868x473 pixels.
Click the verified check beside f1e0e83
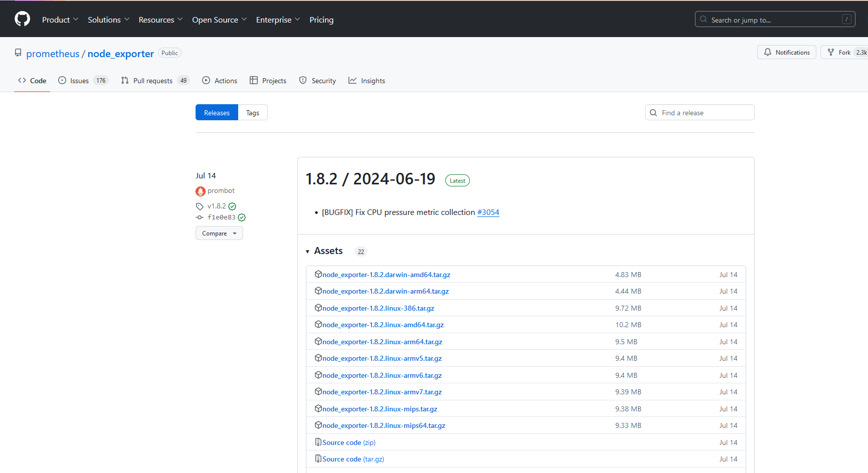[242, 217]
